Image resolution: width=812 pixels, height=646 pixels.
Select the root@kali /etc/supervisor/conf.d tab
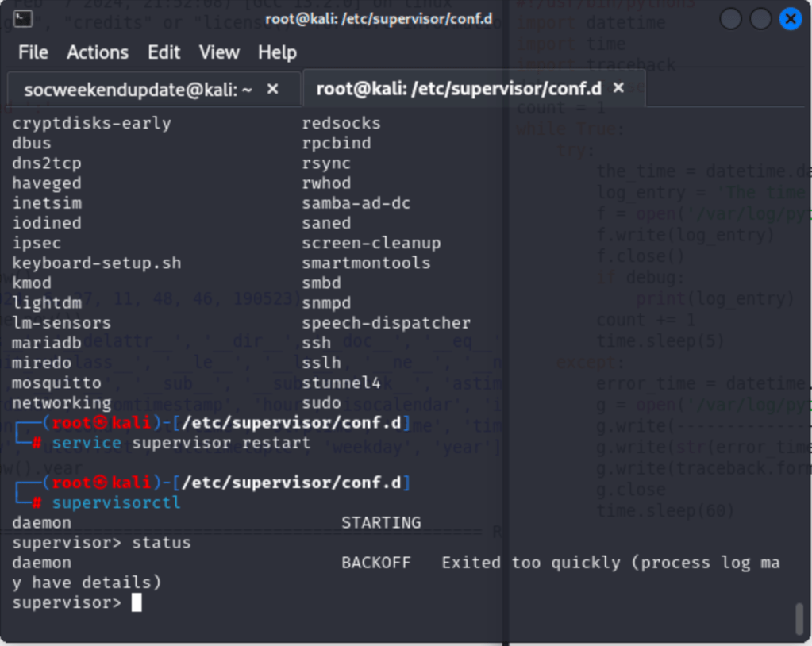[459, 88]
